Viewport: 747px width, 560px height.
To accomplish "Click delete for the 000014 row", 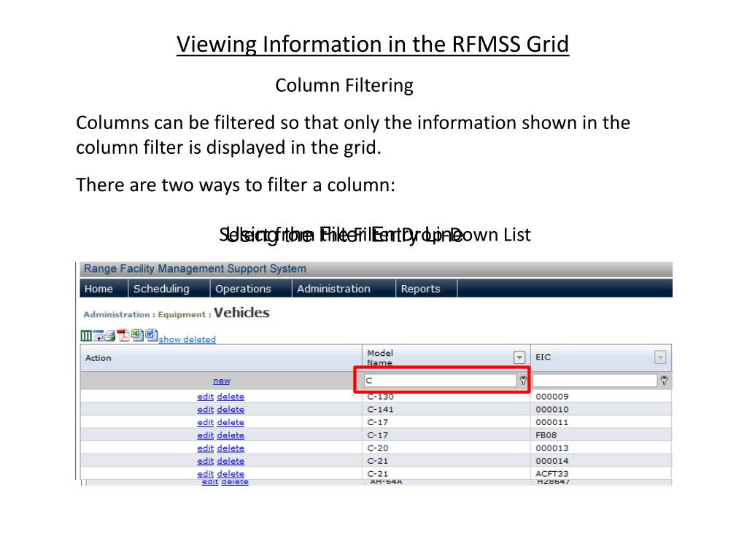I will (231, 461).
